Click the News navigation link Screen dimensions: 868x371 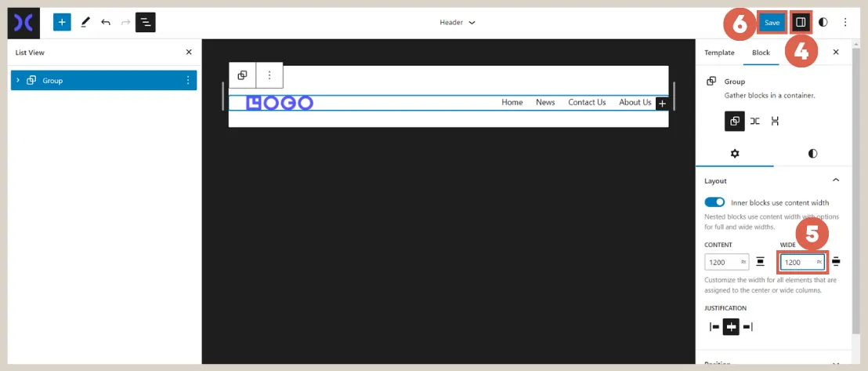click(545, 102)
